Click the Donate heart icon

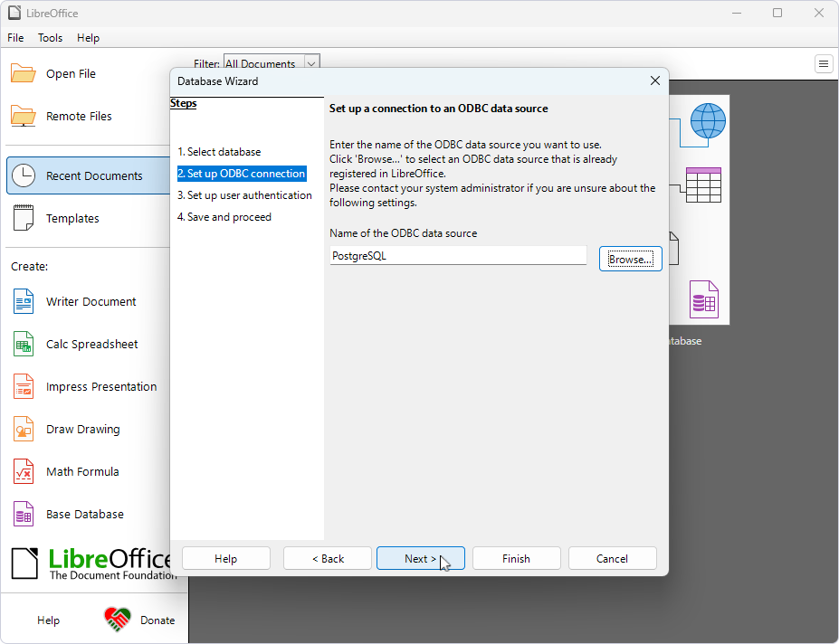click(x=117, y=620)
